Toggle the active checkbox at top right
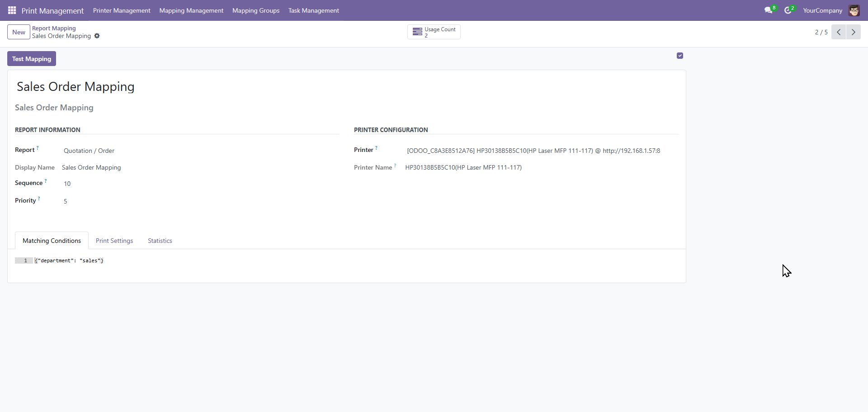The image size is (868, 412). pyautogui.click(x=680, y=56)
